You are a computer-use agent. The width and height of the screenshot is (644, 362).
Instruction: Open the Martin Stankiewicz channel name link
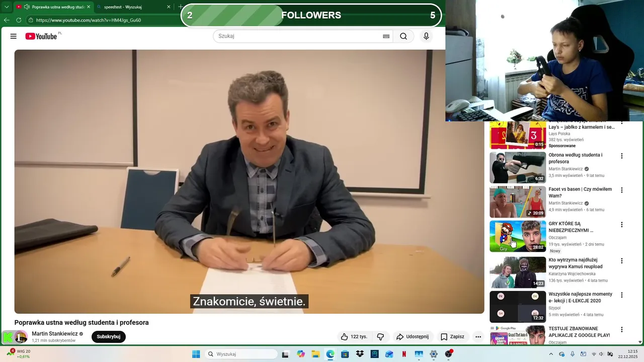55,334
